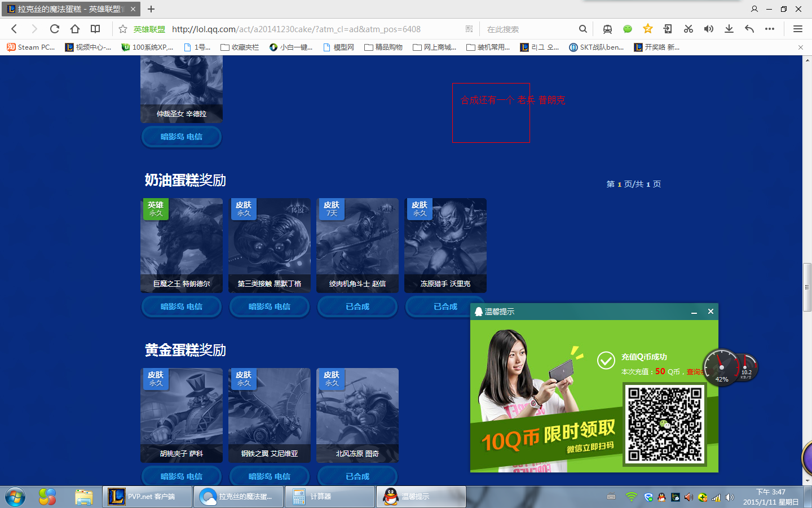
Task: Click 暗影岛 电信 under 钢铁之翼 艾尼维亚
Action: [x=269, y=476]
